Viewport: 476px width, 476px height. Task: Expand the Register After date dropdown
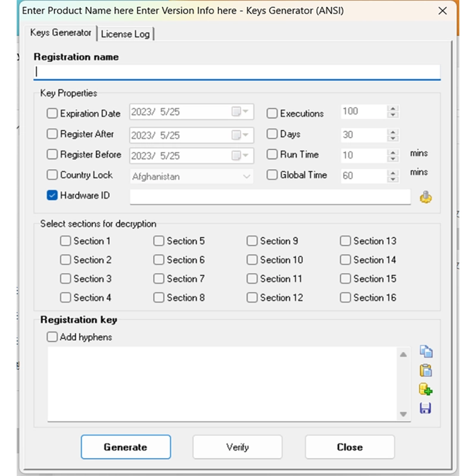pos(245,135)
